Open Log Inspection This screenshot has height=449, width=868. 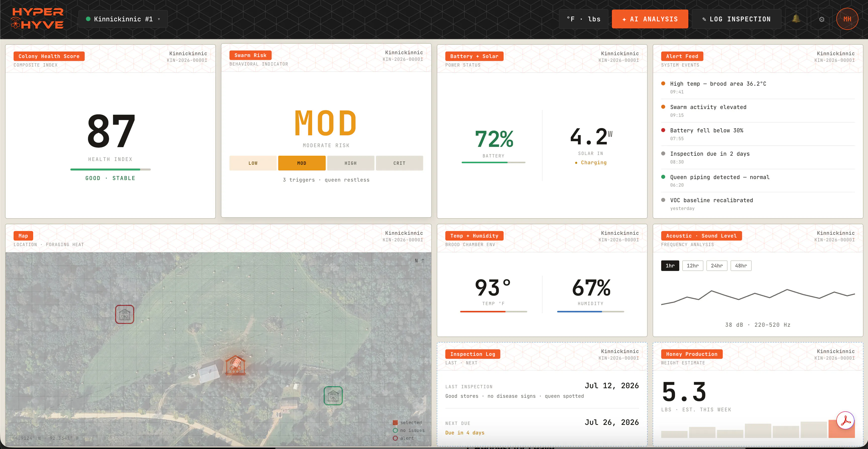tap(737, 19)
